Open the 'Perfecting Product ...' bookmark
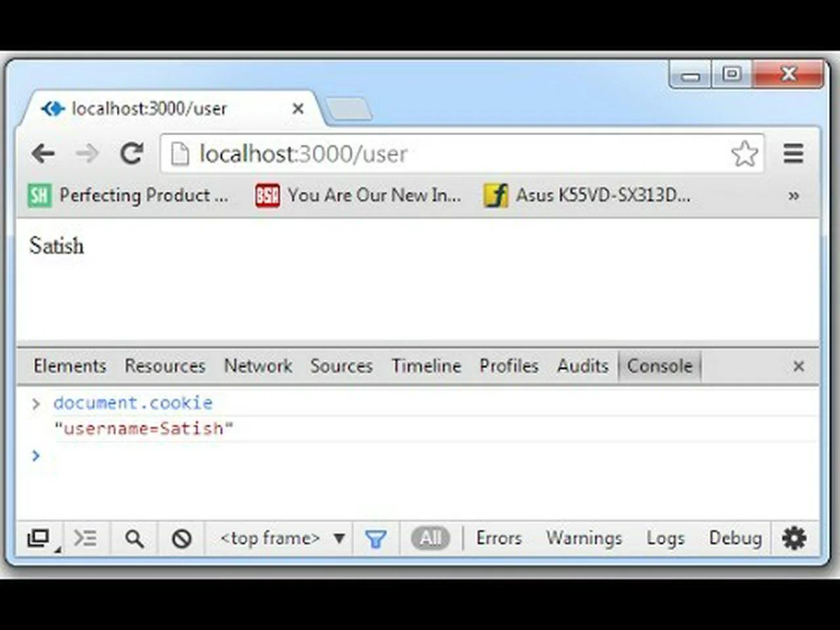 tap(128, 195)
